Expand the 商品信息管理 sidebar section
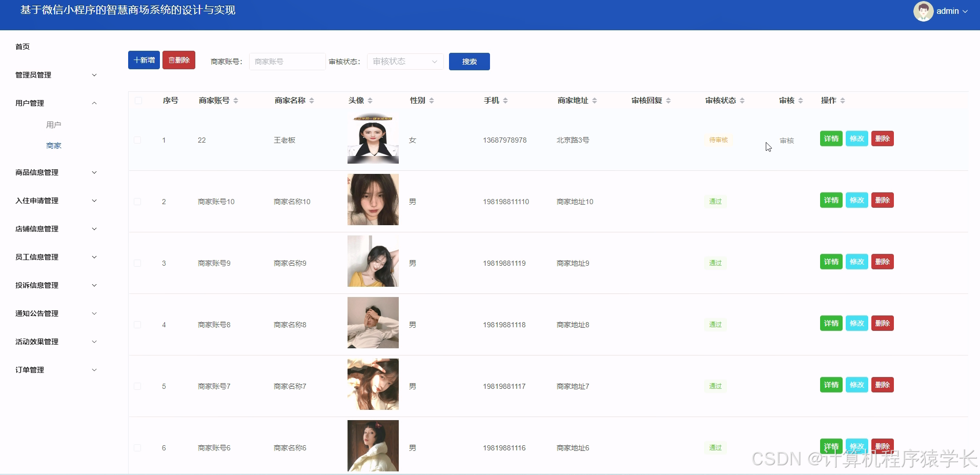This screenshot has width=980, height=475. point(36,172)
